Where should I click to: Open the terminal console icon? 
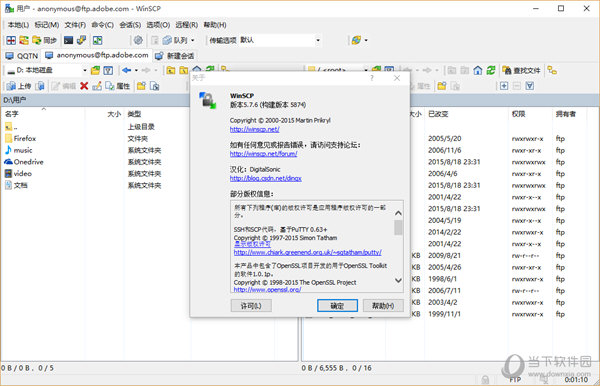pos(68,40)
